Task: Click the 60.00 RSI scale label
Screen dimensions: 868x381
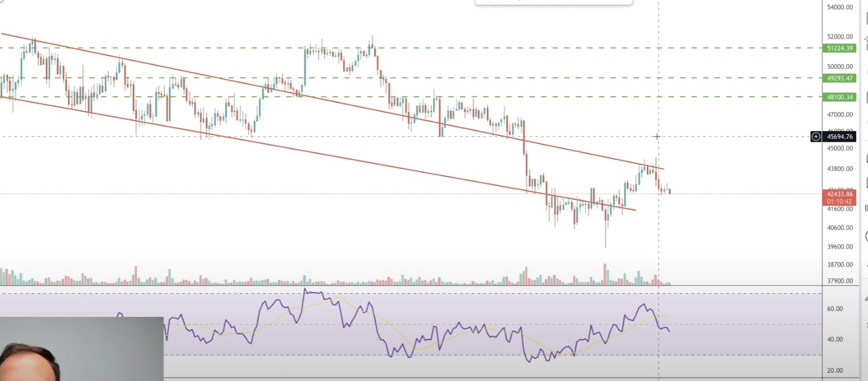Action: pyautogui.click(x=835, y=309)
